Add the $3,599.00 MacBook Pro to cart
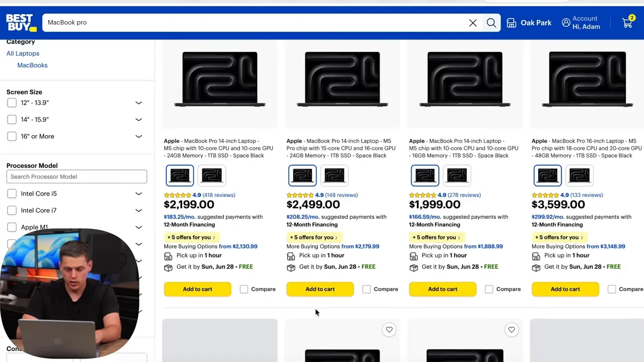 click(566, 289)
